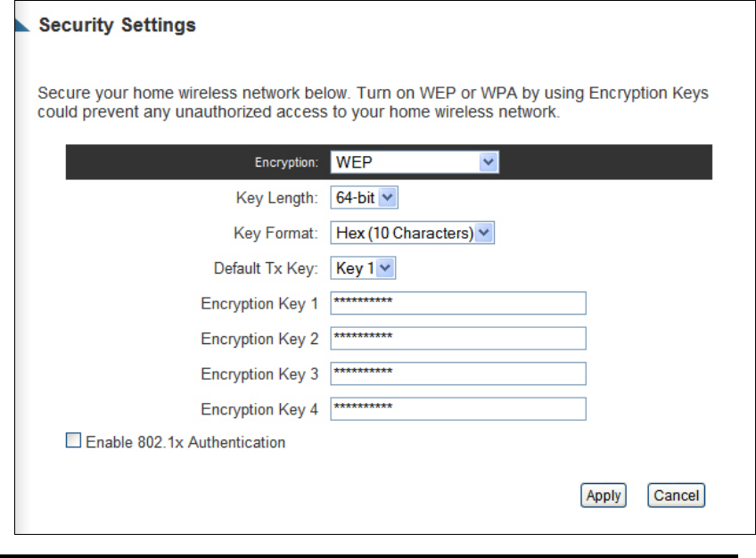Viewport: 756px width, 558px height.
Task: Click the Encryption label in dark bar
Action: pos(286,162)
